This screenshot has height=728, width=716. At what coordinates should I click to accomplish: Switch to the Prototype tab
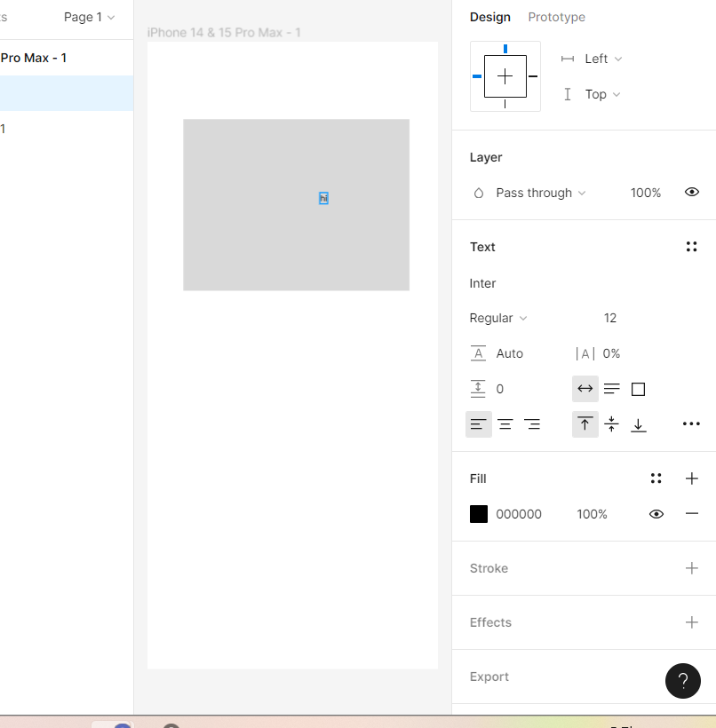coord(556,17)
